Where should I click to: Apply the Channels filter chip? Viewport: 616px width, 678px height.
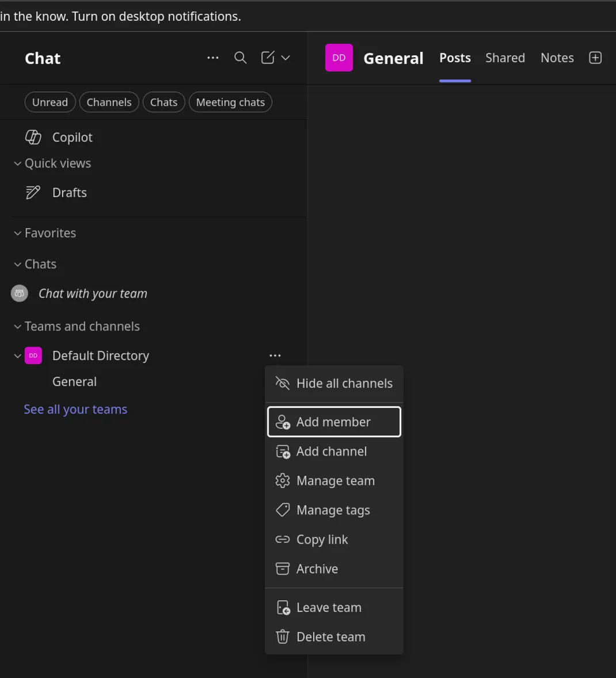(109, 102)
